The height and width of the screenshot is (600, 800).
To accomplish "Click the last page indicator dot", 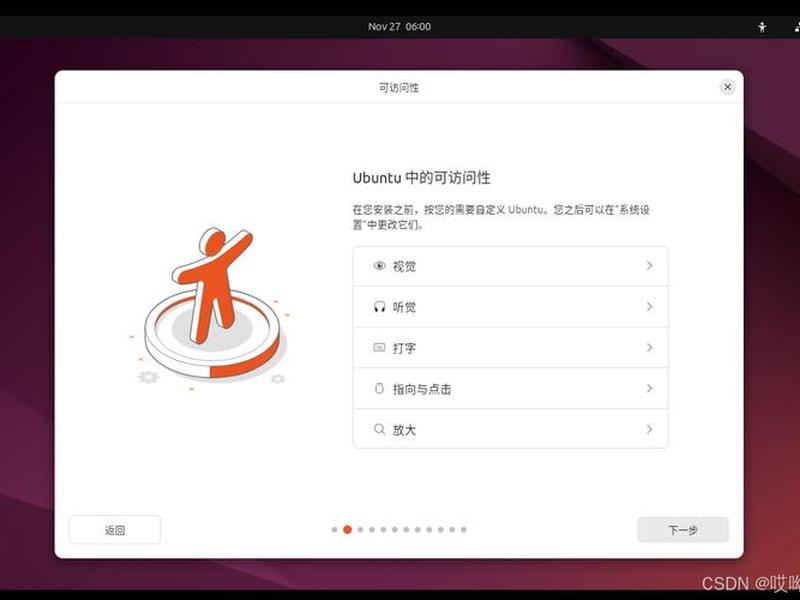I will (464, 530).
